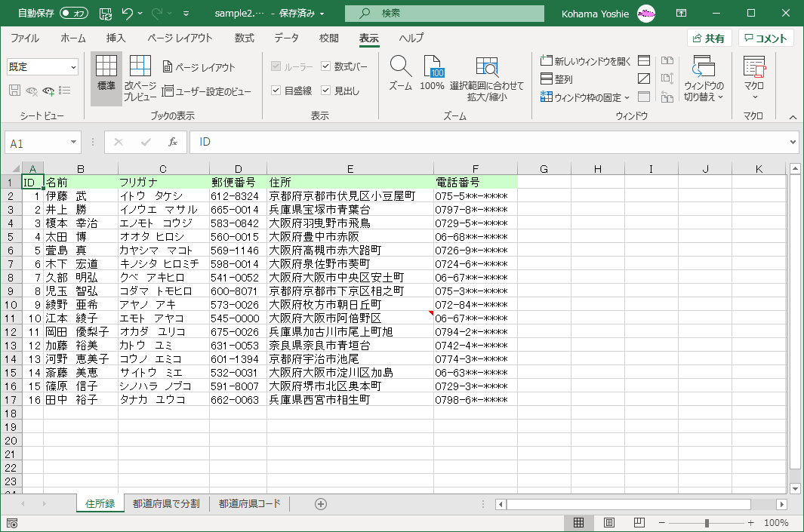The height and width of the screenshot is (532, 804).
Task: Toggle the 数式バー formula bar checkbox
Action: (x=325, y=66)
